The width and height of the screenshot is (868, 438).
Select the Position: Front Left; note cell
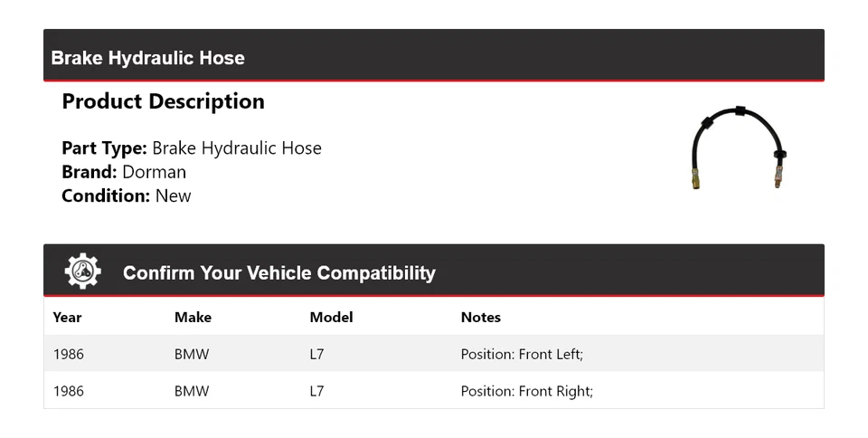coord(522,354)
